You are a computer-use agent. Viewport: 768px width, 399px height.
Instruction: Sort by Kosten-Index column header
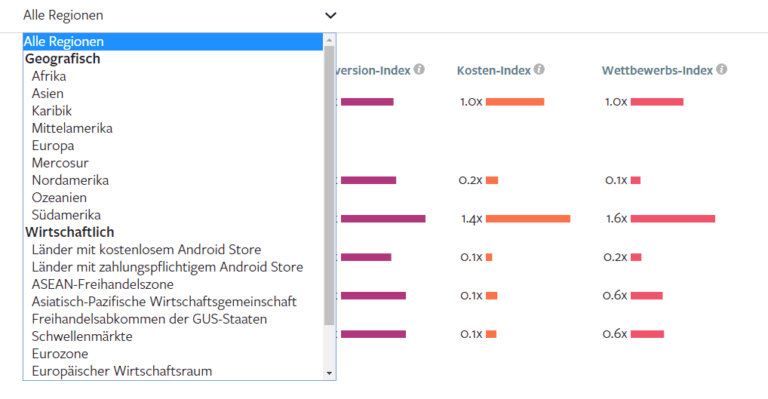point(494,70)
